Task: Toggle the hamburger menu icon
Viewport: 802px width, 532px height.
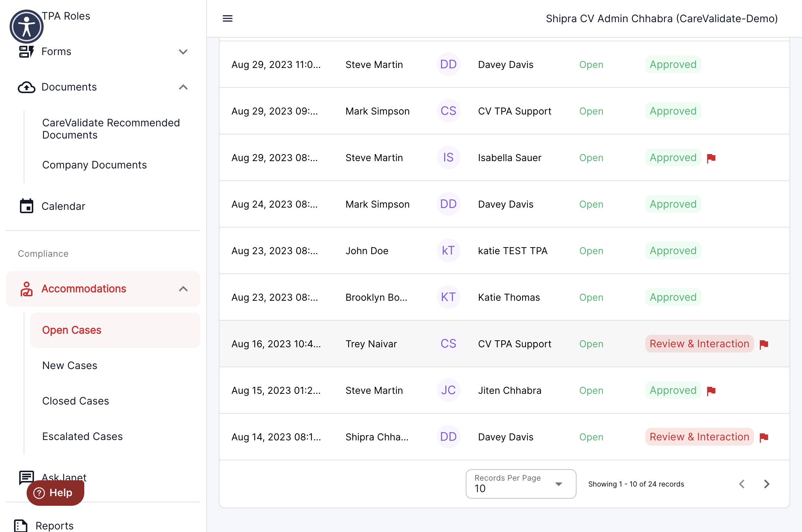Action: pyautogui.click(x=228, y=18)
